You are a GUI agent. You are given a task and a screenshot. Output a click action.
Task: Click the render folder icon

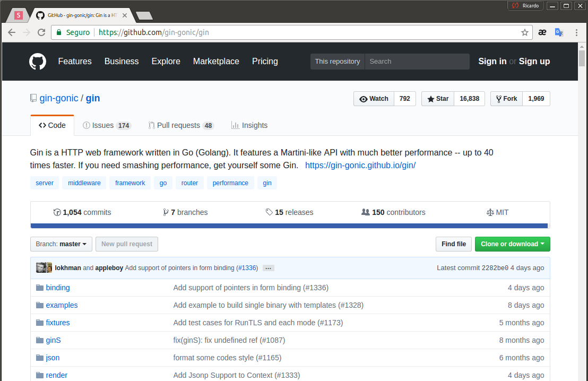40,375
